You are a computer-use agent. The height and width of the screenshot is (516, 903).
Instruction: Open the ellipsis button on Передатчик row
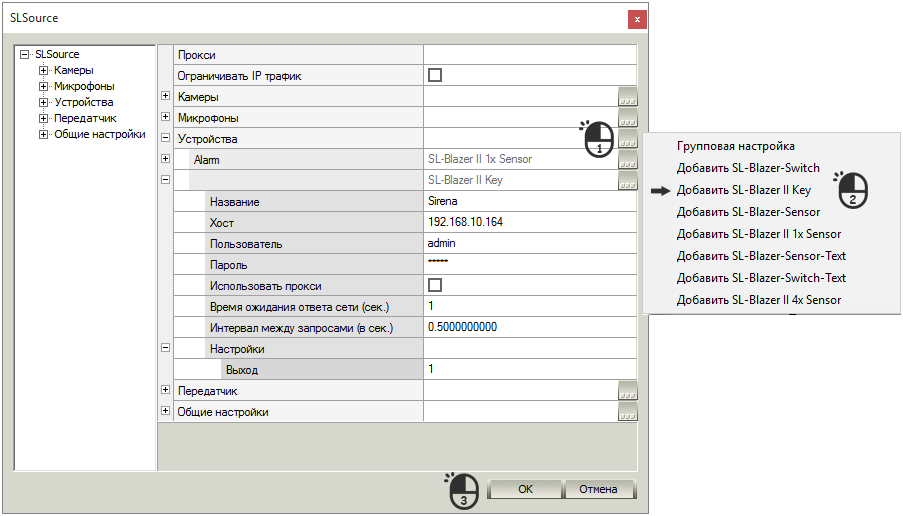pyautogui.click(x=628, y=391)
